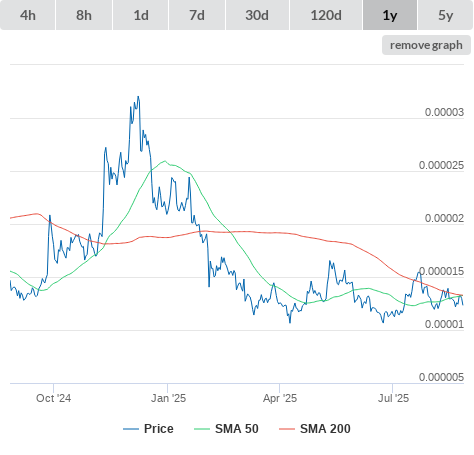474x455 pixels.
Task: Toggle the SMA 200 legend entry
Action: (315, 429)
